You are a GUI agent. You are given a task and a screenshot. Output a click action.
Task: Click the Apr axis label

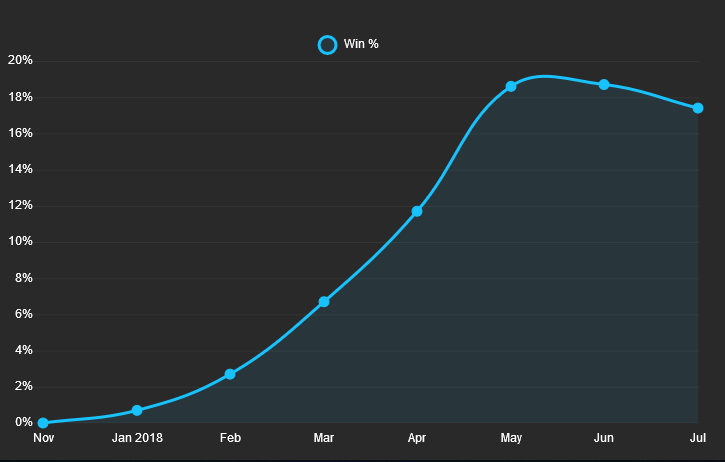417,438
